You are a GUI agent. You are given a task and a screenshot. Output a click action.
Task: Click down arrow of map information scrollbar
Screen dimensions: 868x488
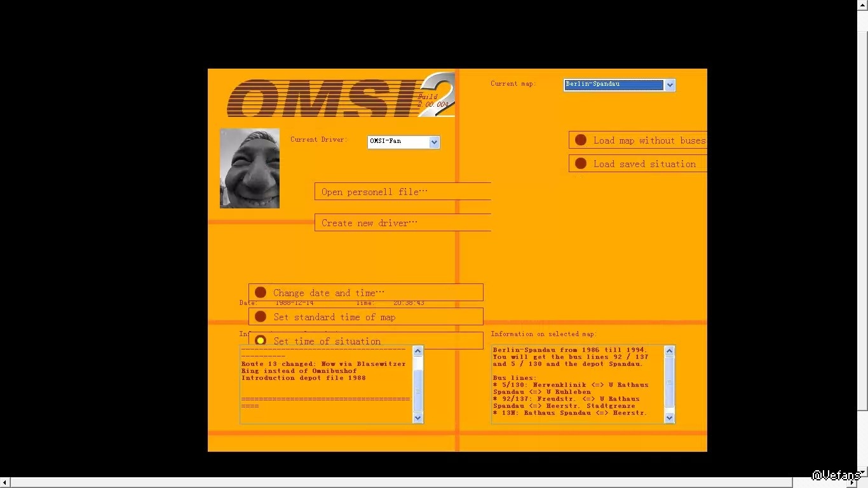[x=669, y=417]
